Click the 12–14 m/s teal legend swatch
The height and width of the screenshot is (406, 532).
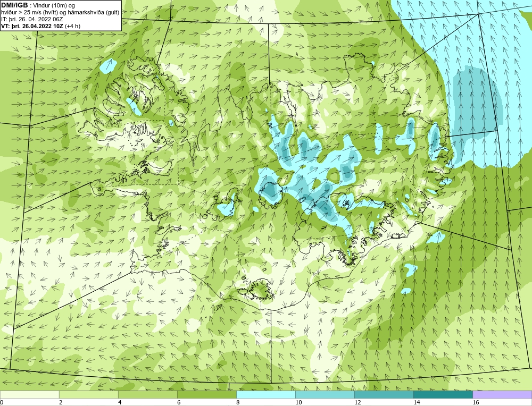pos(384,394)
